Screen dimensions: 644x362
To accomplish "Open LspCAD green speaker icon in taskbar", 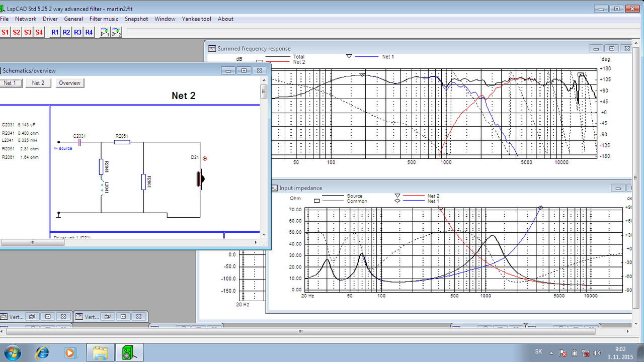I will 130,353.
